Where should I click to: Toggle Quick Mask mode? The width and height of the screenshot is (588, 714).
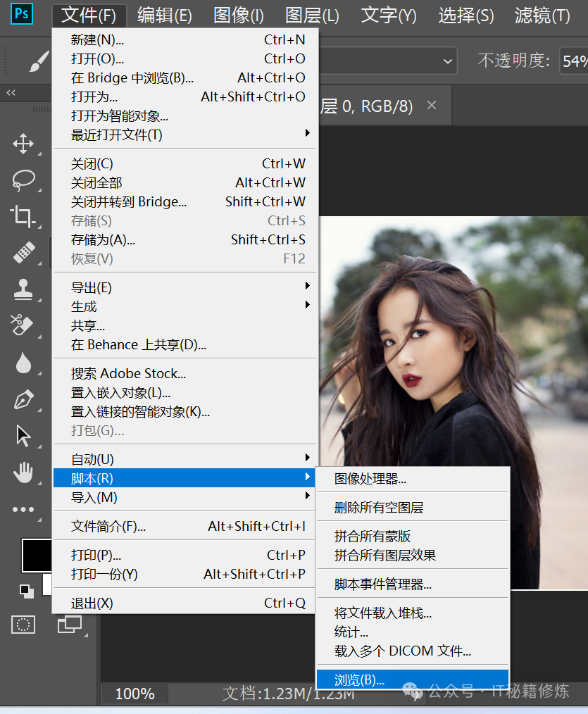tap(23, 624)
